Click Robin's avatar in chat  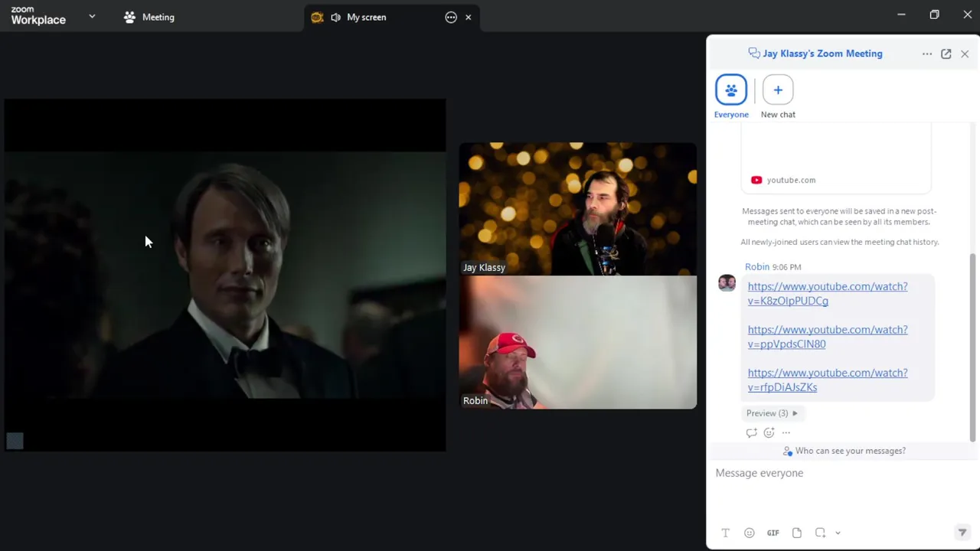pyautogui.click(x=727, y=283)
